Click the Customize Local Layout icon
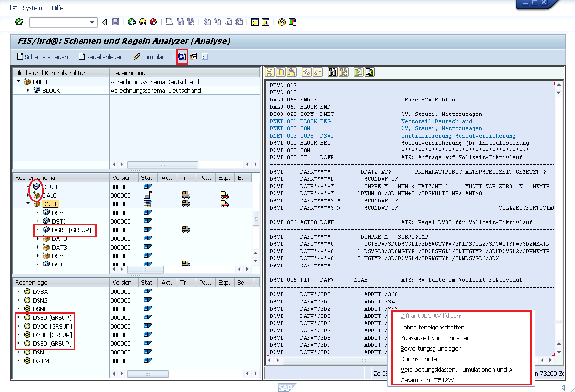The height and width of the screenshot is (392, 575). [x=292, y=23]
